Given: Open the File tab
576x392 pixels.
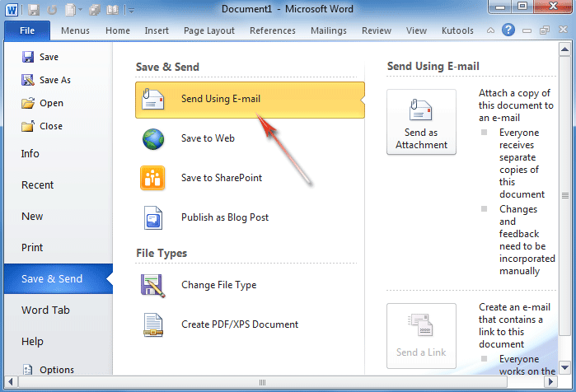Looking at the screenshot, I should [27, 30].
